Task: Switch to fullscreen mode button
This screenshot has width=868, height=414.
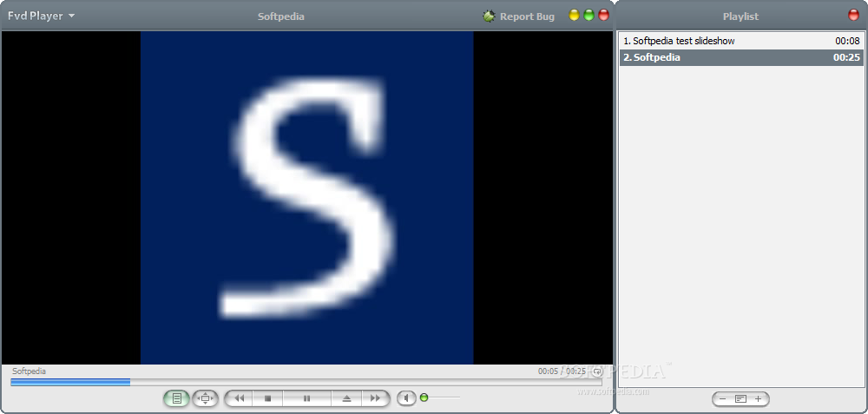Action: (206, 398)
